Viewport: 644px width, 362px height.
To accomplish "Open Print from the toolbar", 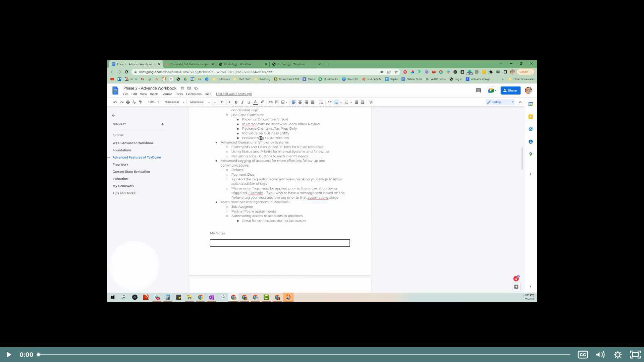I will (x=128, y=102).
